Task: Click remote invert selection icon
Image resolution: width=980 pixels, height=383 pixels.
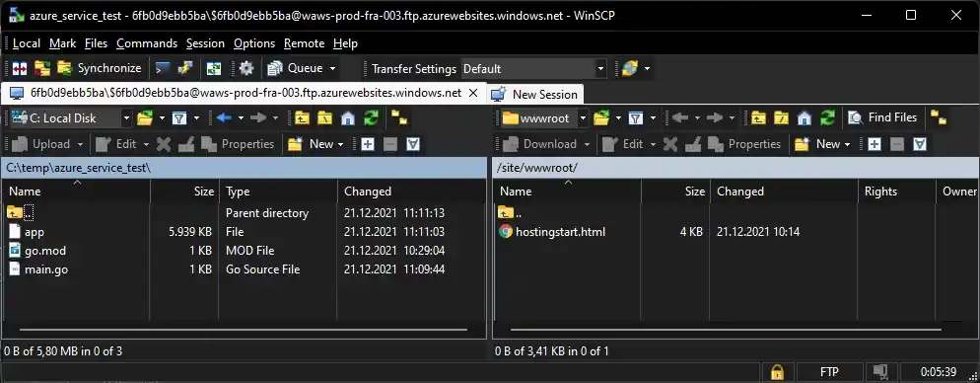Action: point(920,144)
